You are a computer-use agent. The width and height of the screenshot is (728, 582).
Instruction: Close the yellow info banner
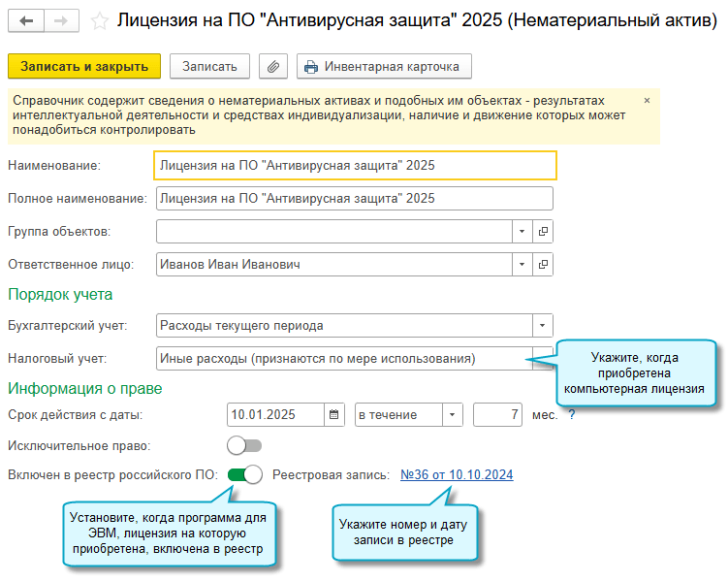point(647,100)
